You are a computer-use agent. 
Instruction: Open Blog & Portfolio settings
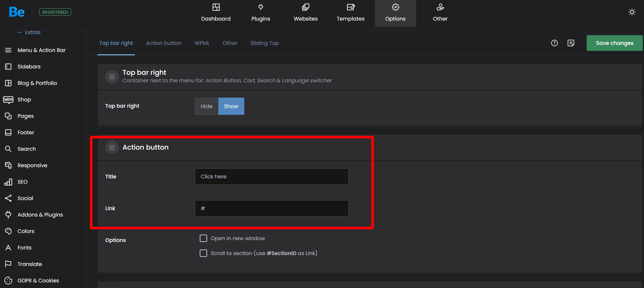[37, 83]
